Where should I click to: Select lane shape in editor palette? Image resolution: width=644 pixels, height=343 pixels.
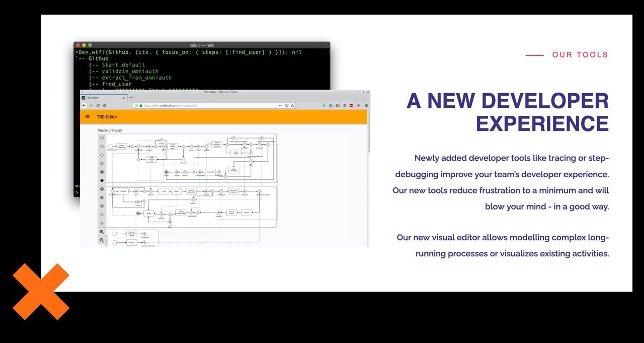pyautogui.click(x=102, y=138)
